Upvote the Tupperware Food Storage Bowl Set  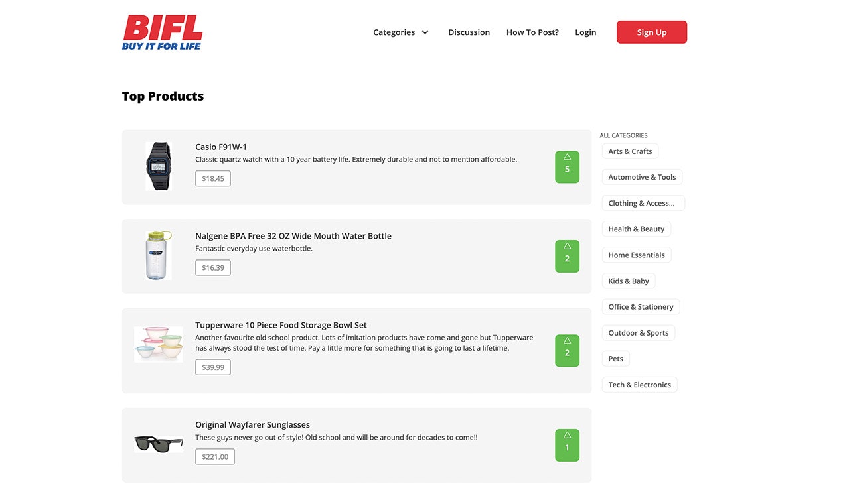coord(567,351)
